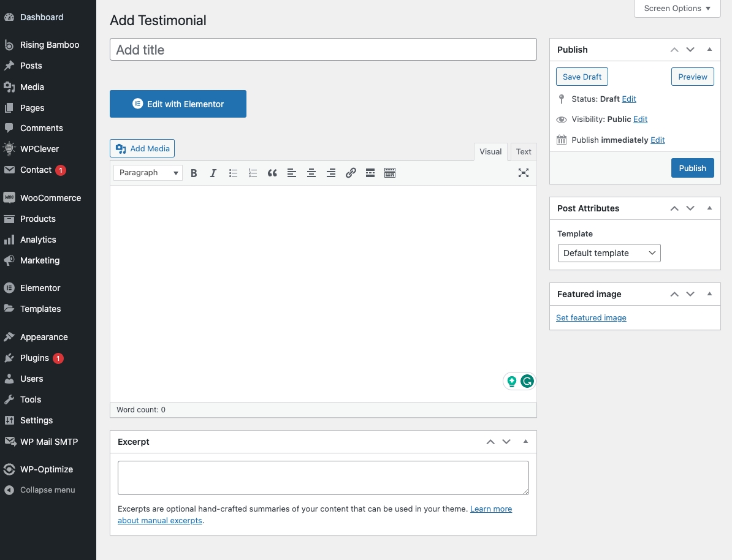The height and width of the screenshot is (560, 732).
Task: Switch to the Text editor tab
Action: coord(524,152)
